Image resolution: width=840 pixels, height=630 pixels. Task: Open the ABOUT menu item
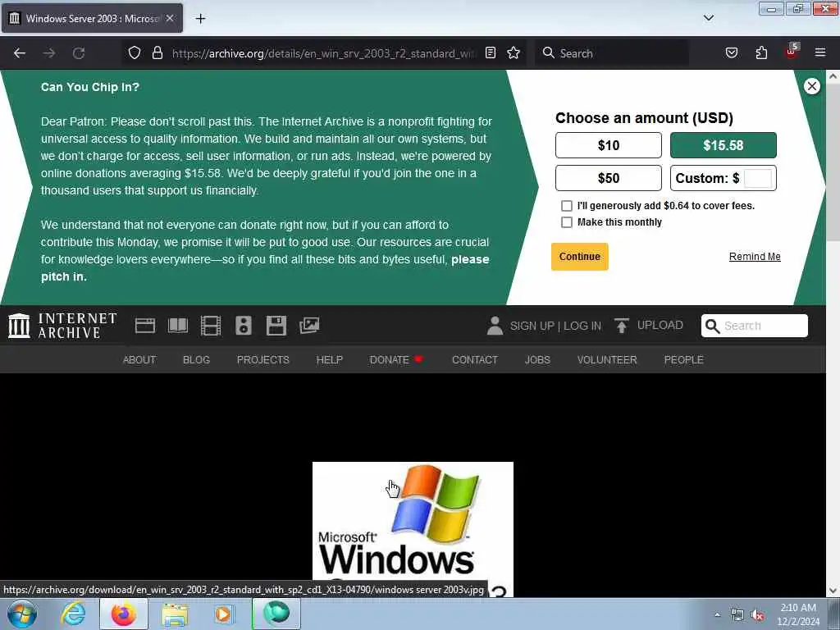tap(139, 360)
